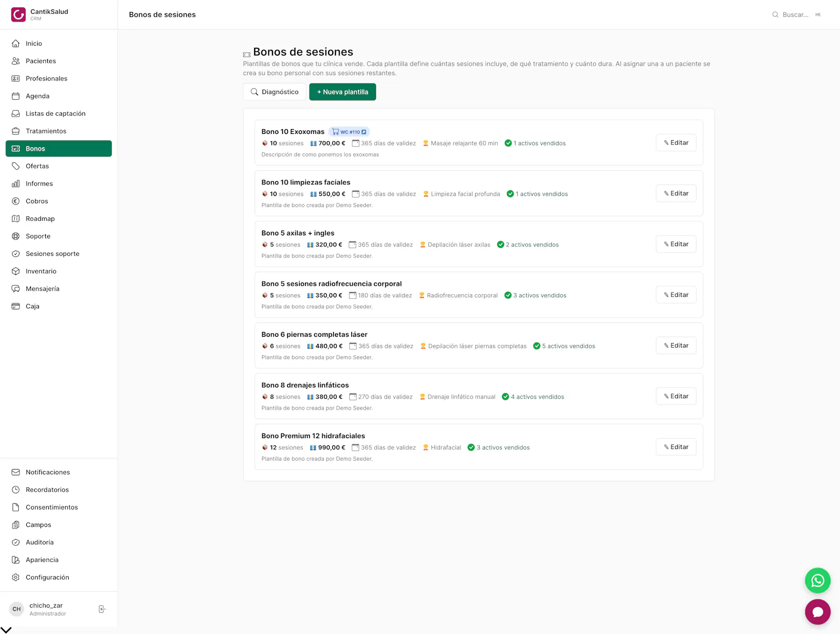Click the 'Bono 10 Exoxomas' title
The width and height of the screenshot is (840, 634).
point(293,132)
